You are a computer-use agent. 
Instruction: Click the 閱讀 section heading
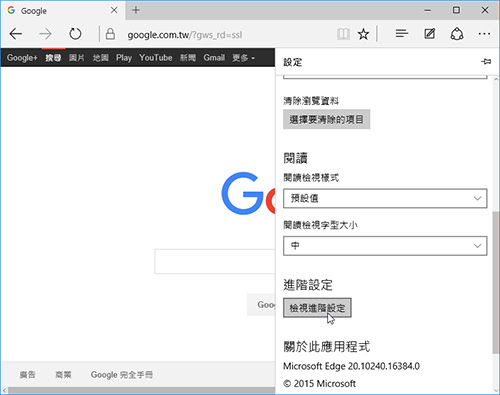295,158
